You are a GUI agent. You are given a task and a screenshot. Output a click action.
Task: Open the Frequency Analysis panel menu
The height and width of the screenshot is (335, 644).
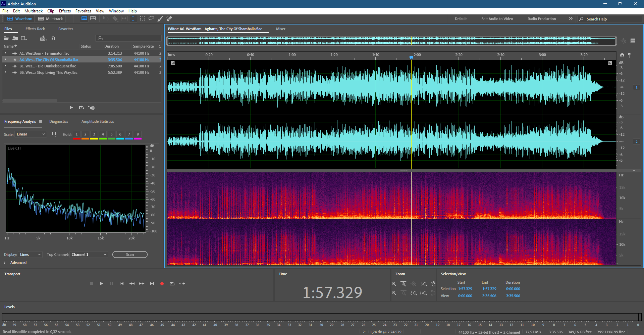point(41,121)
